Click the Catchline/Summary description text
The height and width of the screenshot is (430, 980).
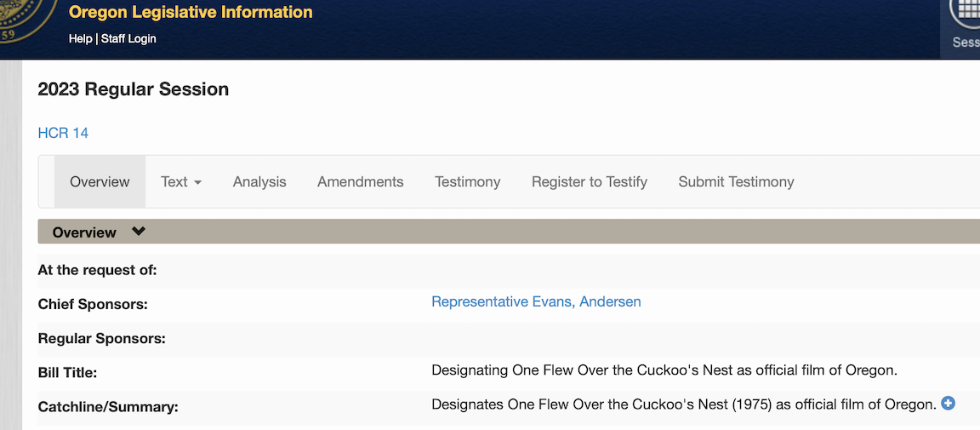click(x=683, y=404)
